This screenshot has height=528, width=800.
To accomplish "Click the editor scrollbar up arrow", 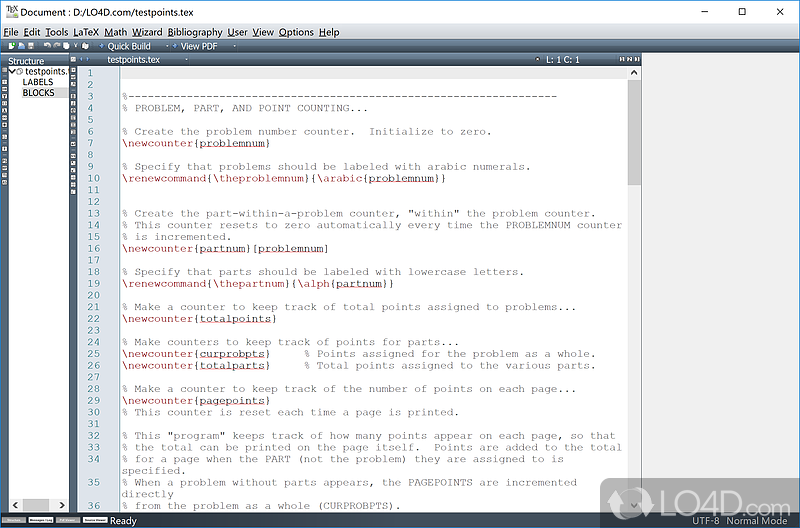I will (x=634, y=73).
